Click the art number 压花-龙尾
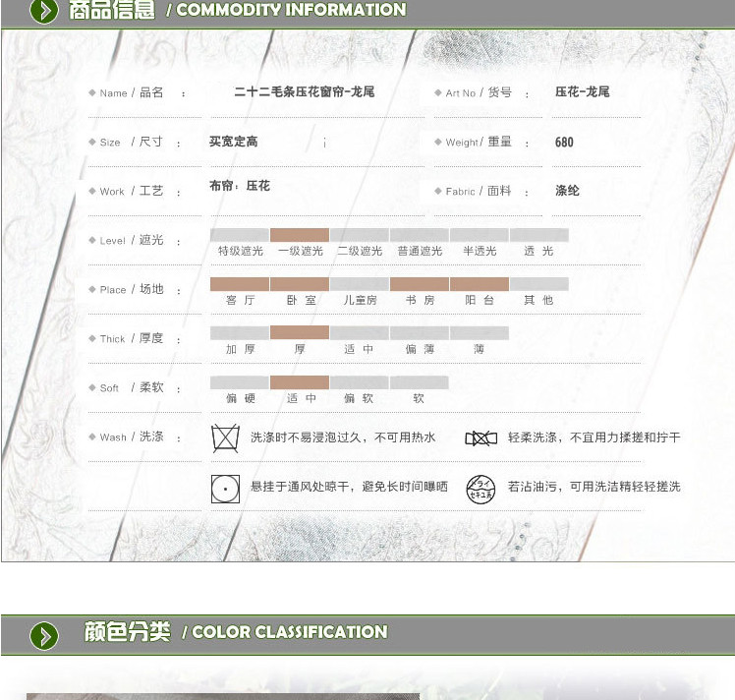The height and width of the screenshot is (700, 735). (x=582, y=92)
